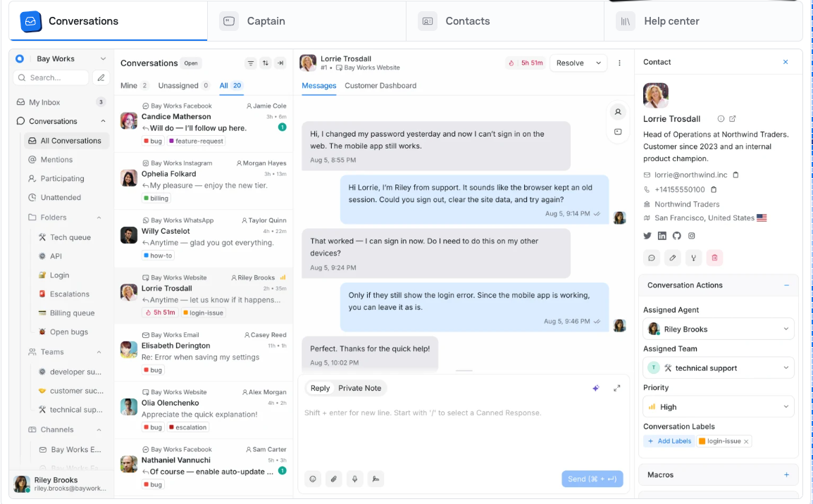Open contact in new tab icon beside the name

pos(733,119)
